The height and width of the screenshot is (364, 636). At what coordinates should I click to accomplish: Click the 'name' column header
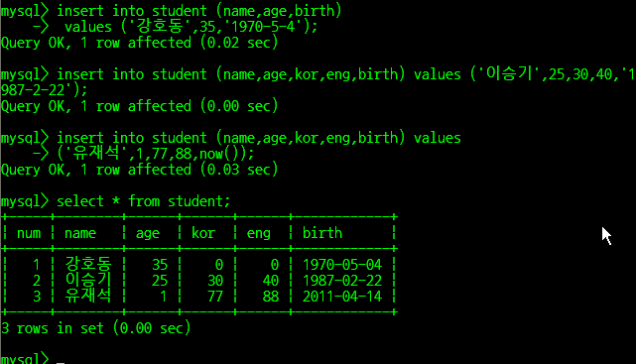[x=80, y=233]
